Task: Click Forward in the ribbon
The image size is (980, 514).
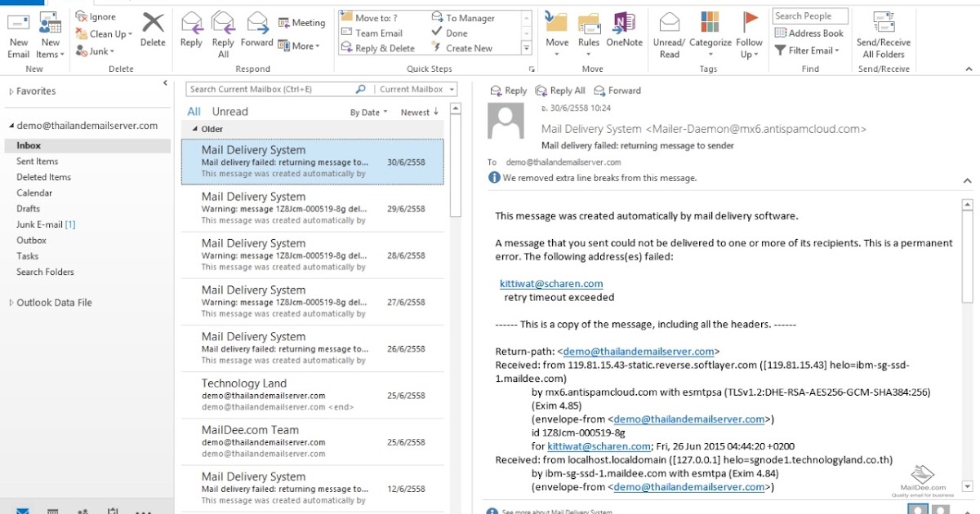Action: tap(256, 31)
